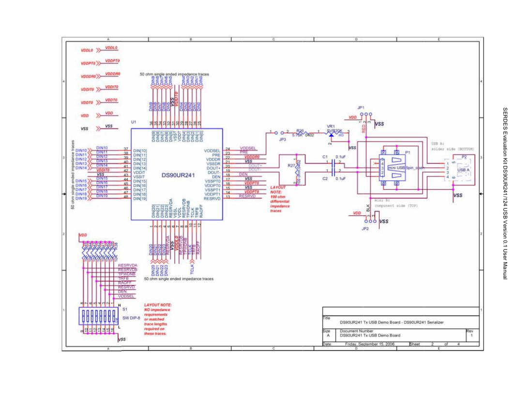The image size is (532, 411).
Task: Click the SW DIP-8 switch block S1
Action: (x=99, y=317)
